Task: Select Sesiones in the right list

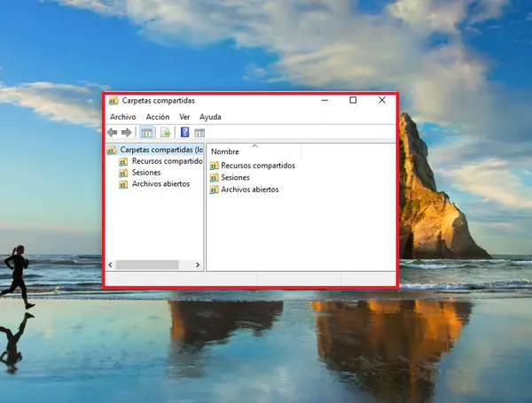Action: point(235,178)
